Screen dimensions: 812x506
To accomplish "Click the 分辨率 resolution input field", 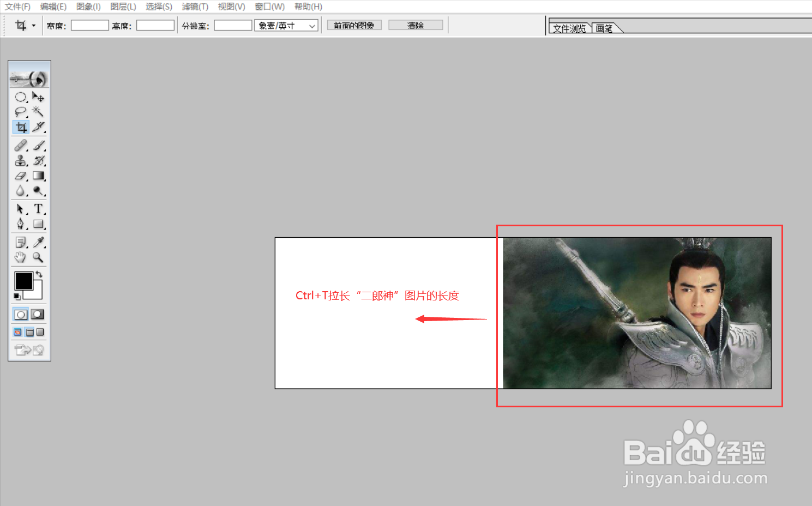I will pos(233,26).
